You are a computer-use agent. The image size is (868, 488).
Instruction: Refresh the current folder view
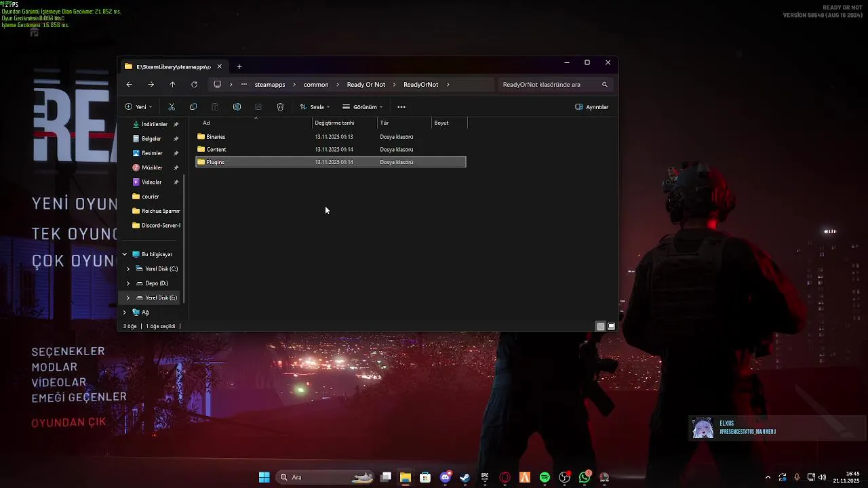pos(194,85)
